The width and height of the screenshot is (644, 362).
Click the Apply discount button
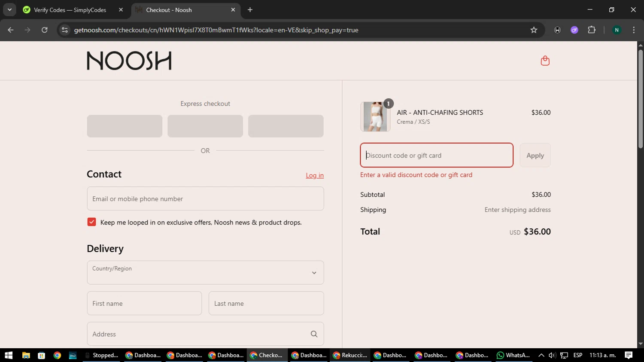pos(535,155)
